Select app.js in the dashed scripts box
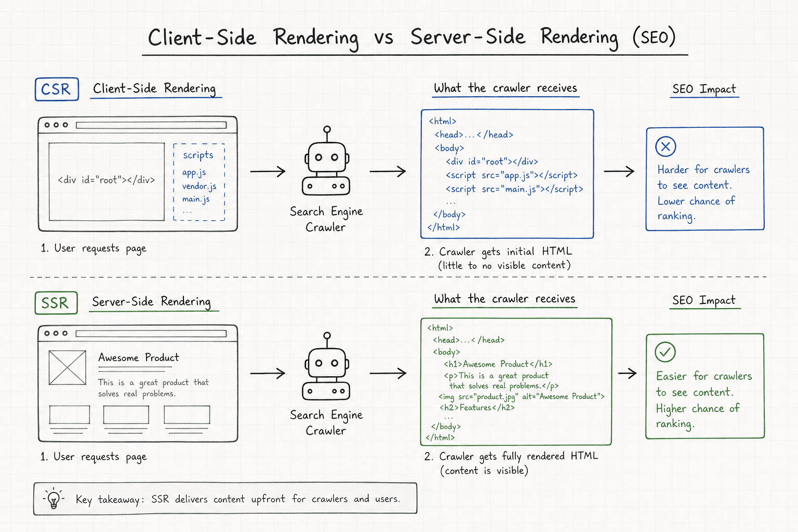 [194, 172]
